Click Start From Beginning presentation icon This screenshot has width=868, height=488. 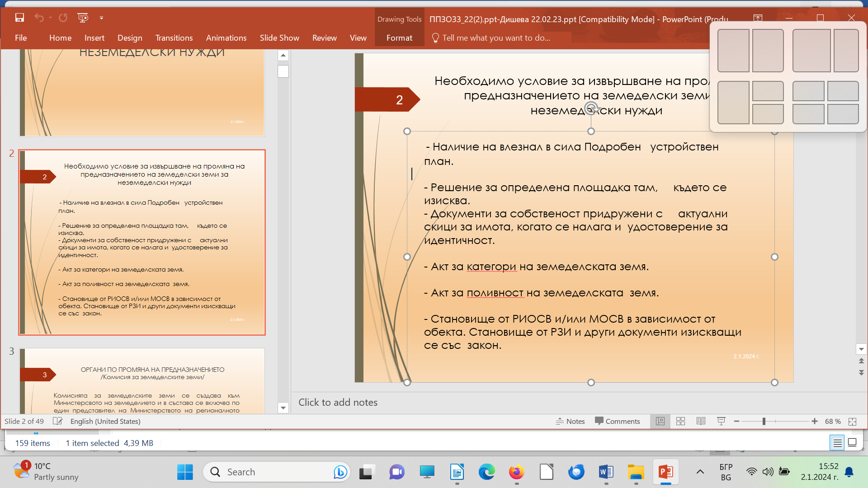[83, 18]
